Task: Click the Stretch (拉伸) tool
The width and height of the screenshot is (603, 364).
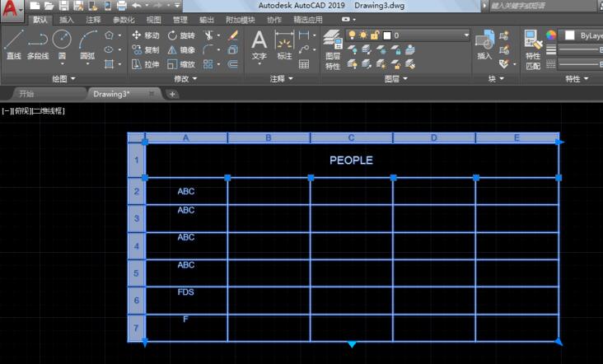Action: coord(145,64)
